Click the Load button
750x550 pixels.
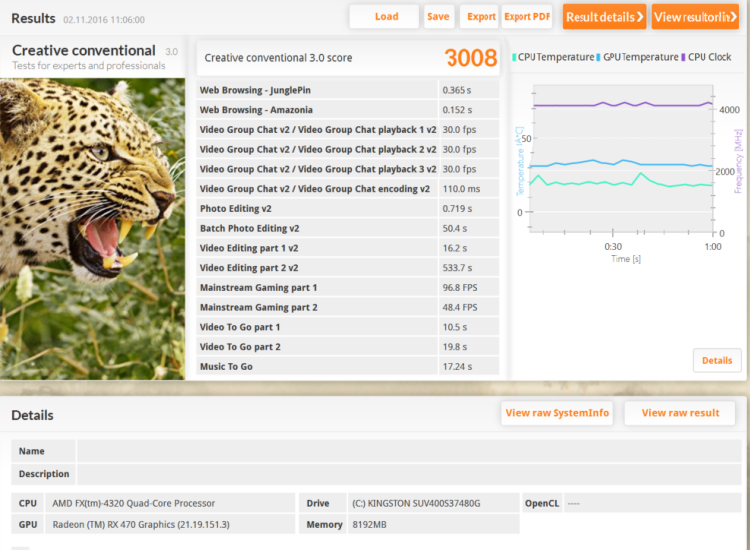point(384,17)
